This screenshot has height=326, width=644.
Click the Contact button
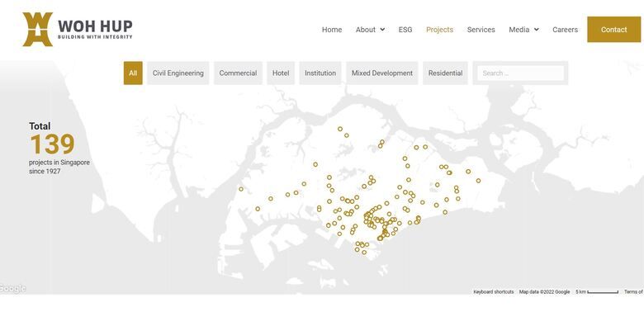(x=613, y=30)
